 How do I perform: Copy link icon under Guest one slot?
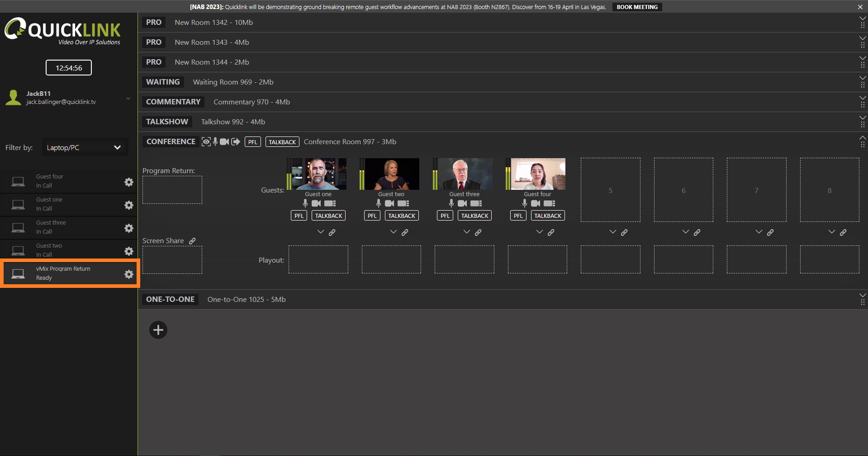332,232
